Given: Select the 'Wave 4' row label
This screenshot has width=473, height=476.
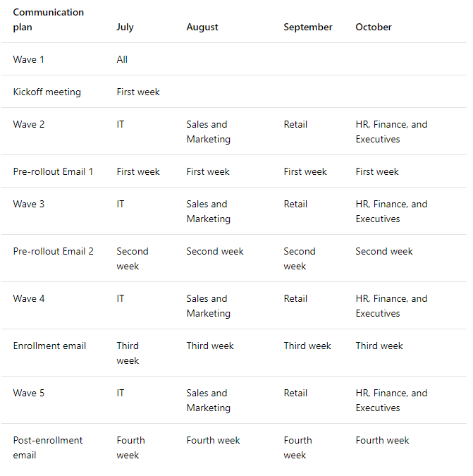Looking at the screenshot, I should point(29,298).
